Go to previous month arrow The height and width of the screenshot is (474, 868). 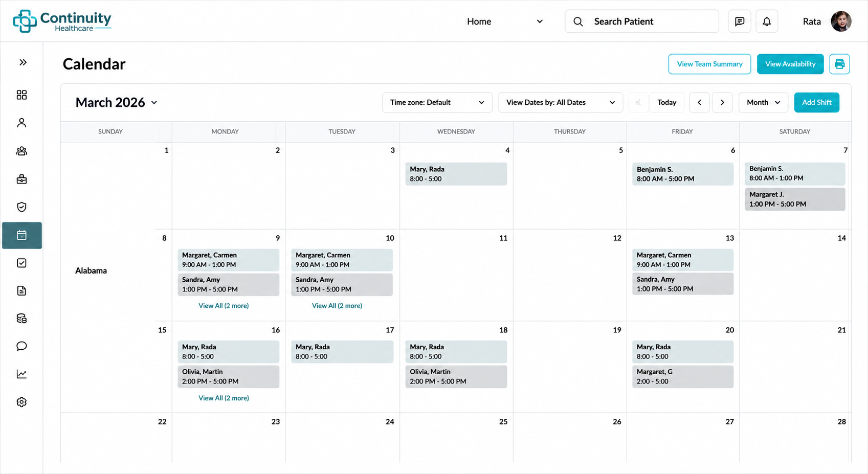[699, 102]
